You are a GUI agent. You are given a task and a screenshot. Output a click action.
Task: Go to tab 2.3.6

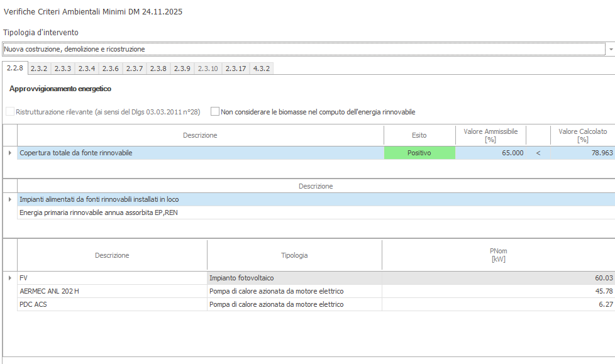pos(111,69)
